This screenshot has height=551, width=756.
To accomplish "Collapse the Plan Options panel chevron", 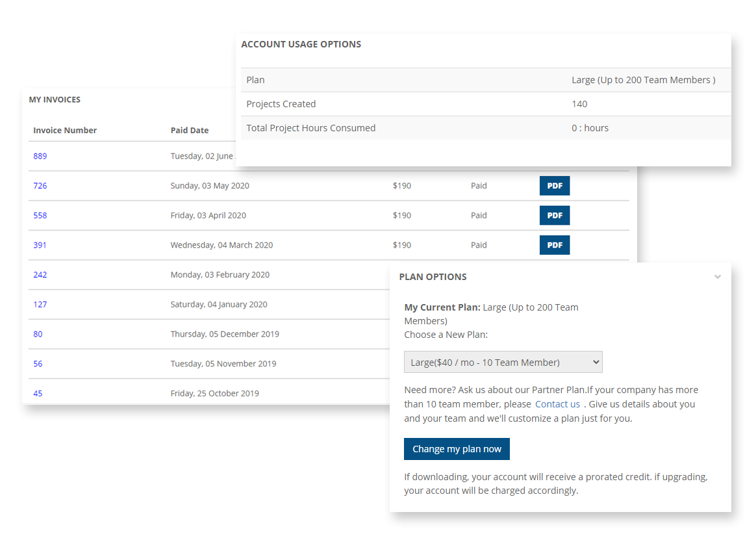I will point(718,277).
